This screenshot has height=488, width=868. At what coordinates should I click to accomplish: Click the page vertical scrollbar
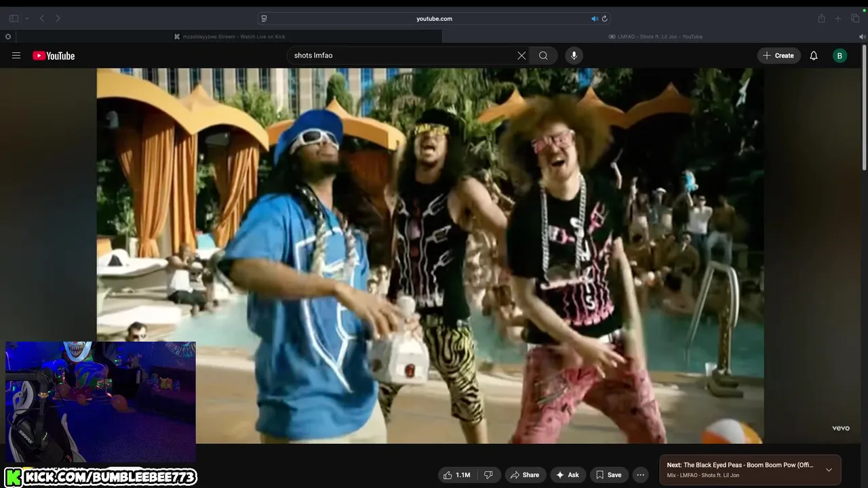(865, 108)
